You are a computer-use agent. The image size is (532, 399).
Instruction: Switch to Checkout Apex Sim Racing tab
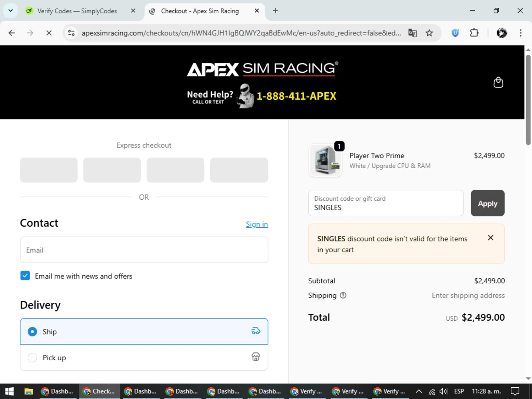click(200, 11)
